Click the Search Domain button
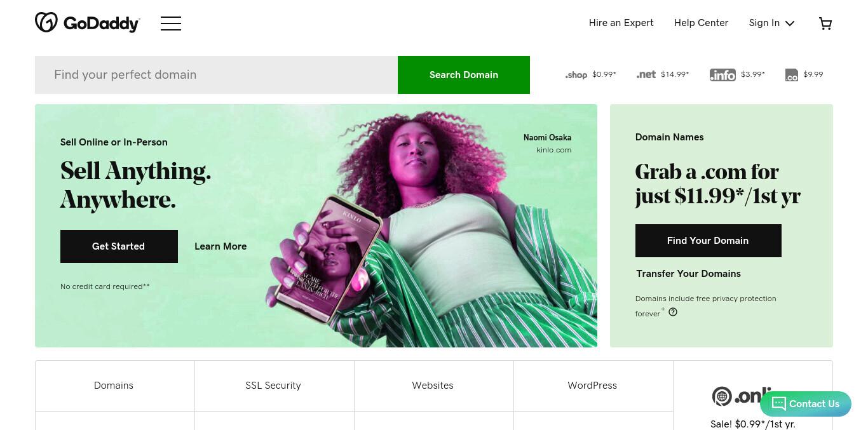 tap(464, 75)
